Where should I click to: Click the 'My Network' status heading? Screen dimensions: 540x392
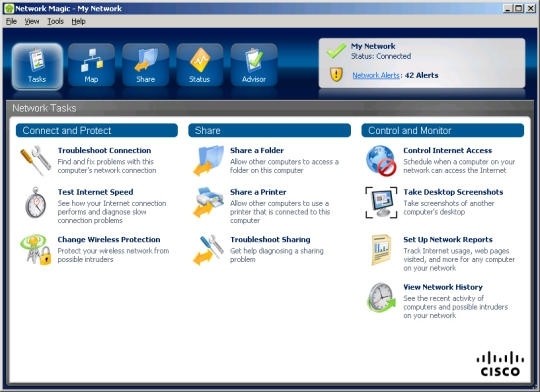(x=373, y=46)
